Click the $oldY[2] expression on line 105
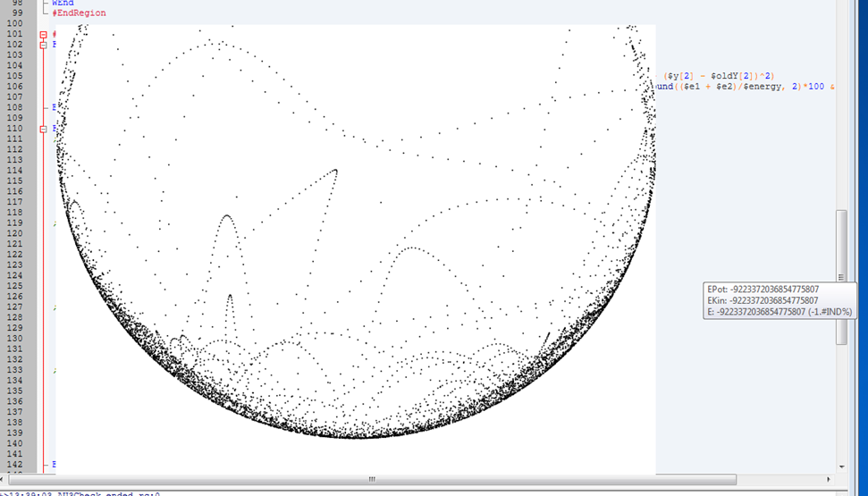This screenshot has width=868, height=496. click(x=723, y=76)
